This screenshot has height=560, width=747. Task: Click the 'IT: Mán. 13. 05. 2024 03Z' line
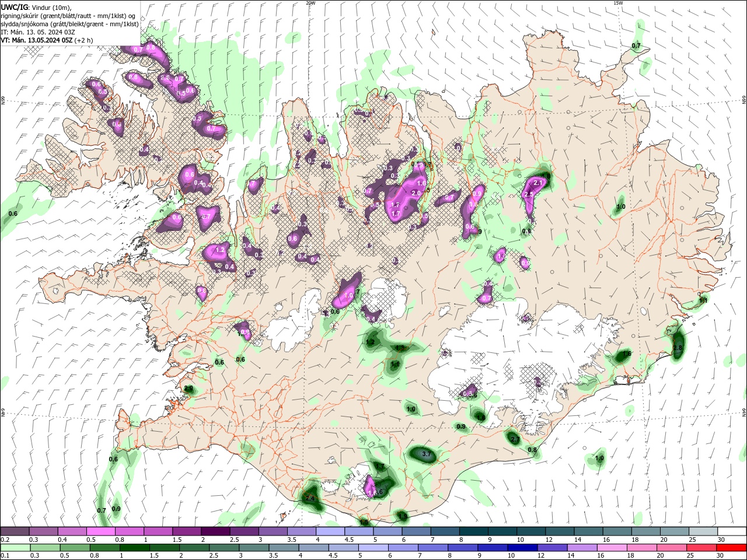(x=38, y=32)
